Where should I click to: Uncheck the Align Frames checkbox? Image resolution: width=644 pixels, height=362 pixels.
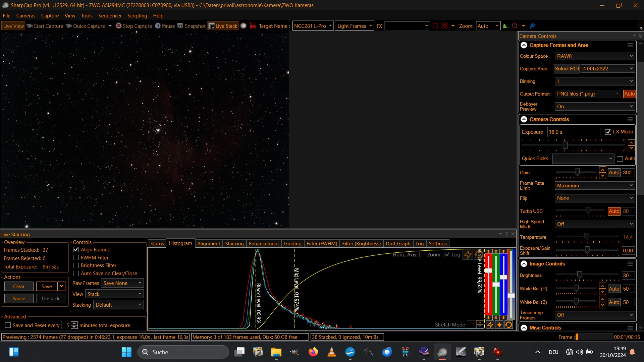(x=76, y=250)
